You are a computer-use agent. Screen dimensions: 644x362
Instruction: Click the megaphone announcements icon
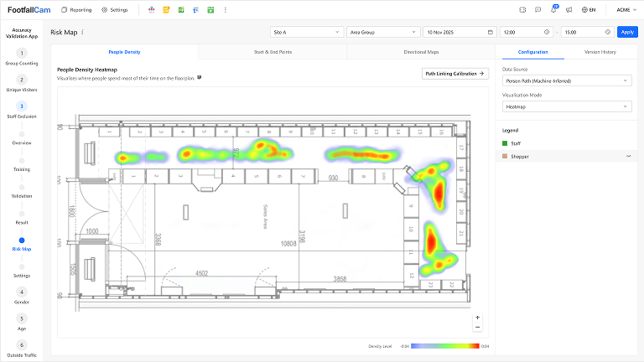click(569, 10)
